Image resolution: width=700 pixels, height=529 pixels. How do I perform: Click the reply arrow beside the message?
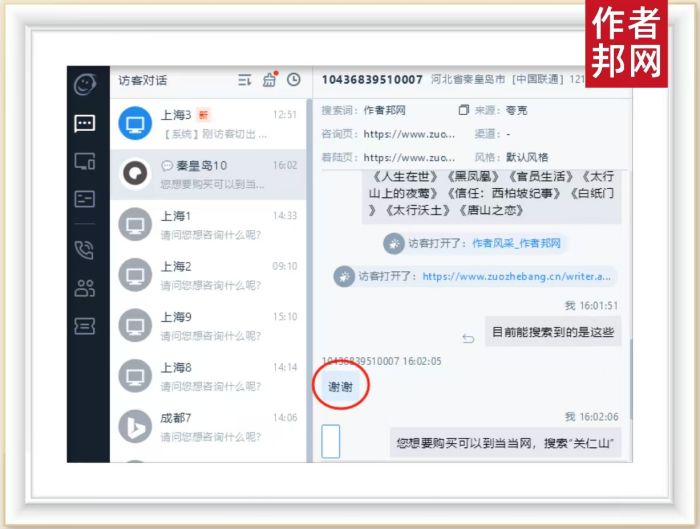[x=468, y=337]
